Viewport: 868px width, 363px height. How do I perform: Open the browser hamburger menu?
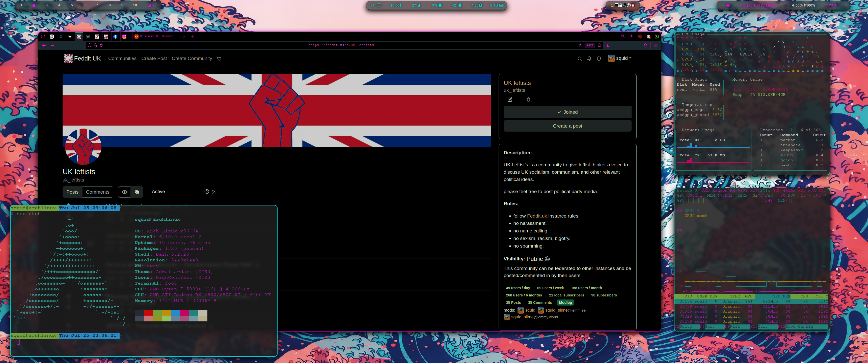[x=655, y=45]
